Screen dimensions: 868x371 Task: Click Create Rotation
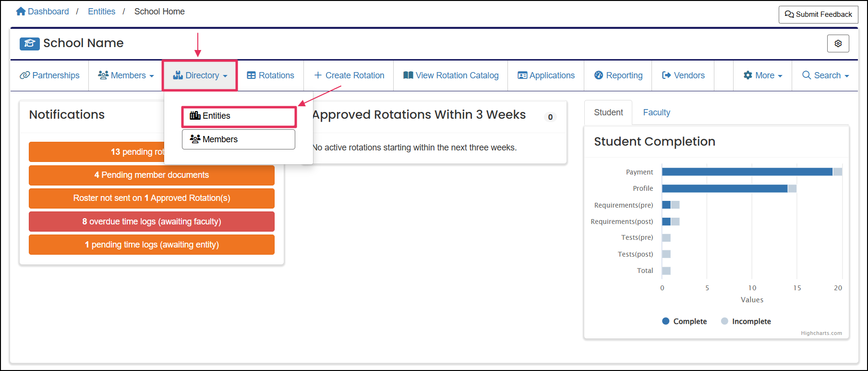pos(349,75)
